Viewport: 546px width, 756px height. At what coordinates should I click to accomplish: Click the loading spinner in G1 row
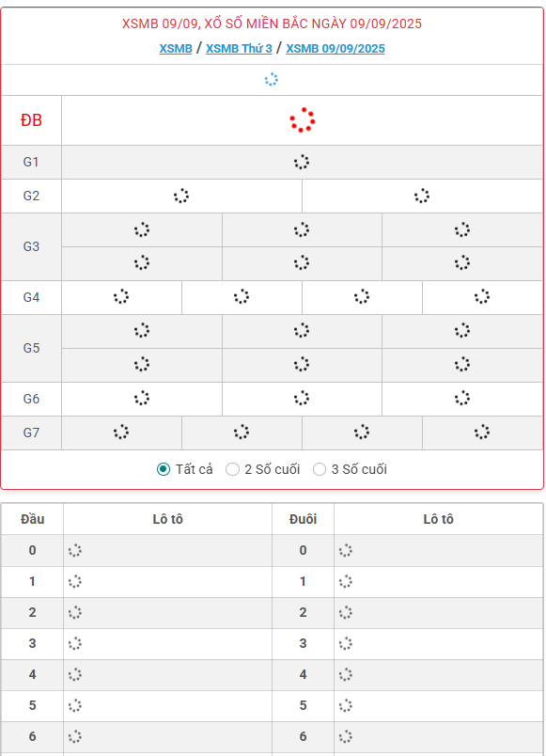[302, 162]
